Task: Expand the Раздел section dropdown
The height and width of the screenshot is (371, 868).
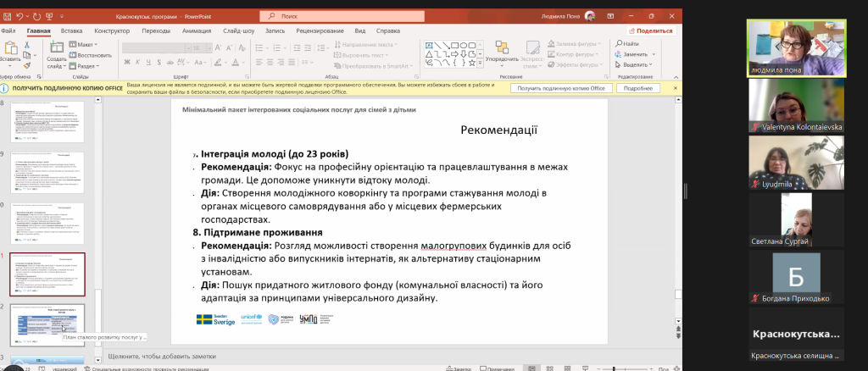Action: click(86, 65)
